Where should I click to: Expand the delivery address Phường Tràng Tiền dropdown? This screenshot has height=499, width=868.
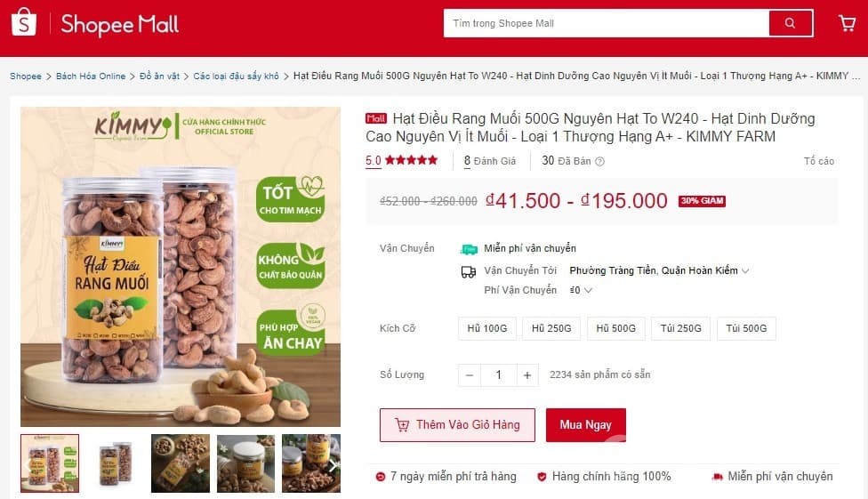click(x=659, y=270)
